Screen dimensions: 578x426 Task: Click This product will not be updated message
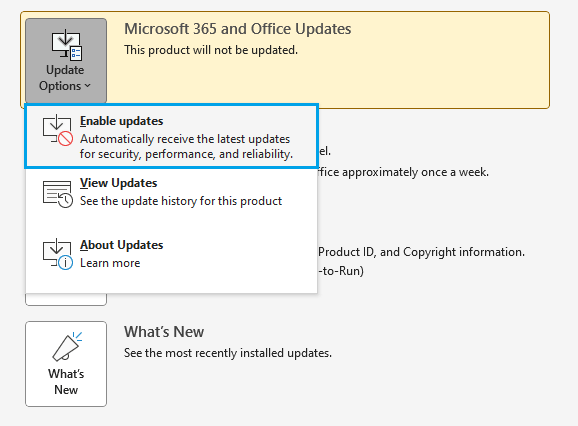coord(211,50)
